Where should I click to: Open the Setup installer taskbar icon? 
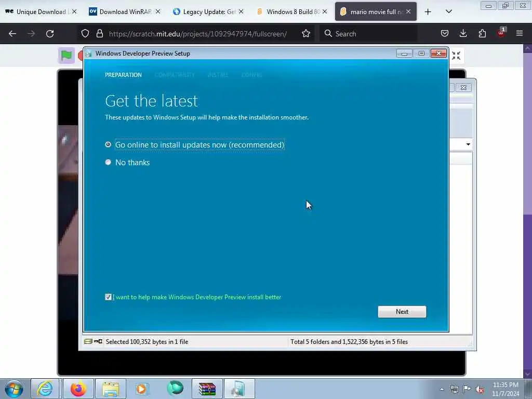coord(239,389)
